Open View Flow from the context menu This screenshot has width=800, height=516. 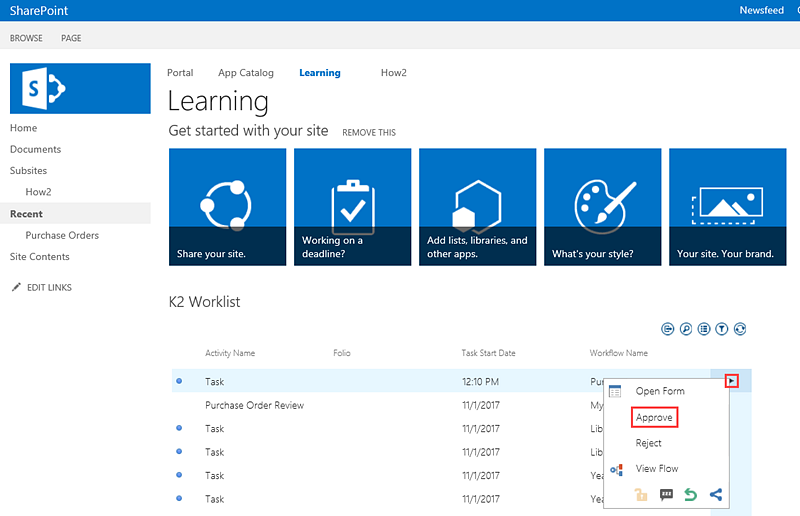pyautogui.click(x=657, y=469)
